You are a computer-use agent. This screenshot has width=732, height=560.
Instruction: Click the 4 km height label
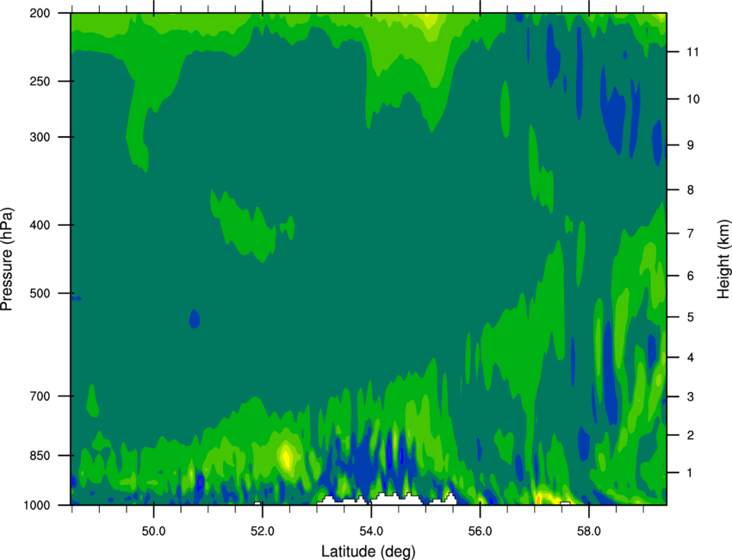[691, 358]
